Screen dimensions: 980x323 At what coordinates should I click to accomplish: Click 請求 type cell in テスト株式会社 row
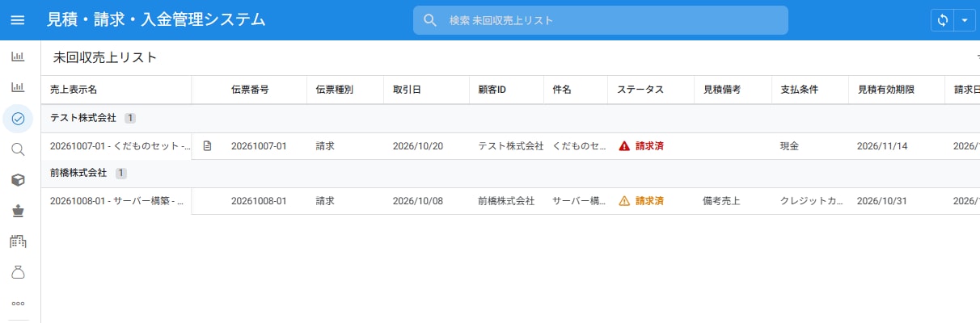pyautogui.click(x=325, y=146)
